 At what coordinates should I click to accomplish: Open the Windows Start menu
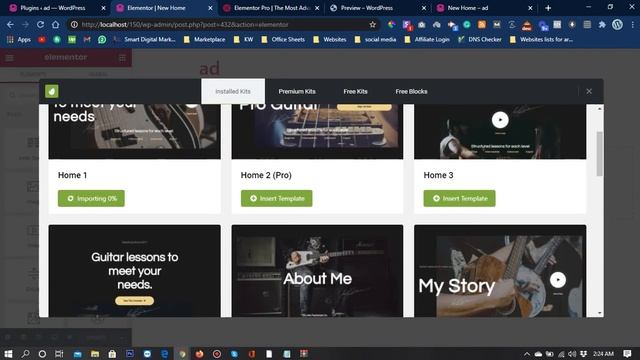[x=8, y=353]
